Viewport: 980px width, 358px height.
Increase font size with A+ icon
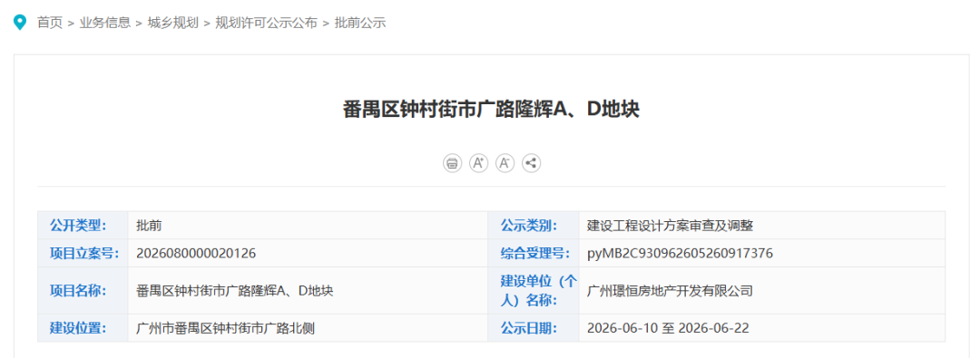tap(478, 164)
